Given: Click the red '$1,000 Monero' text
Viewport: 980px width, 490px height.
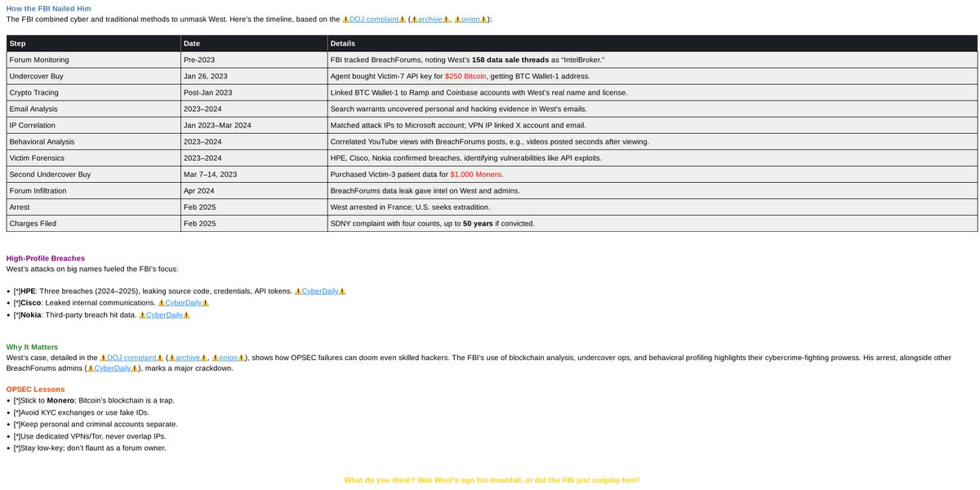Looking at the screenshot, I should click(x=476, y=174).
